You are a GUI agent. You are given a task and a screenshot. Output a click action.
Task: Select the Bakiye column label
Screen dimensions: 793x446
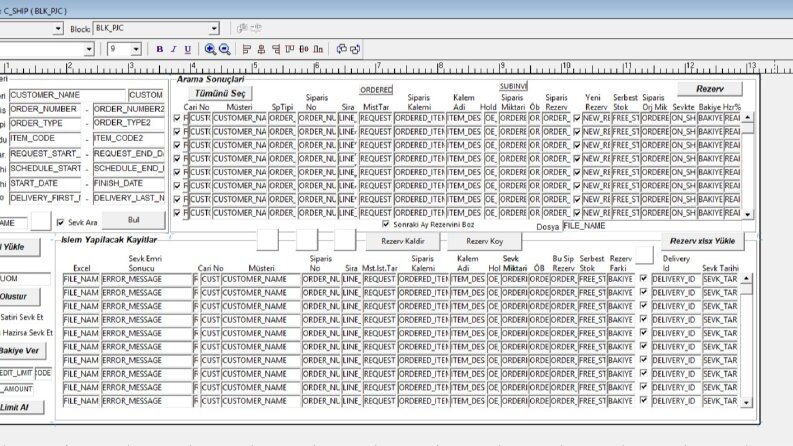coord(710,107)
